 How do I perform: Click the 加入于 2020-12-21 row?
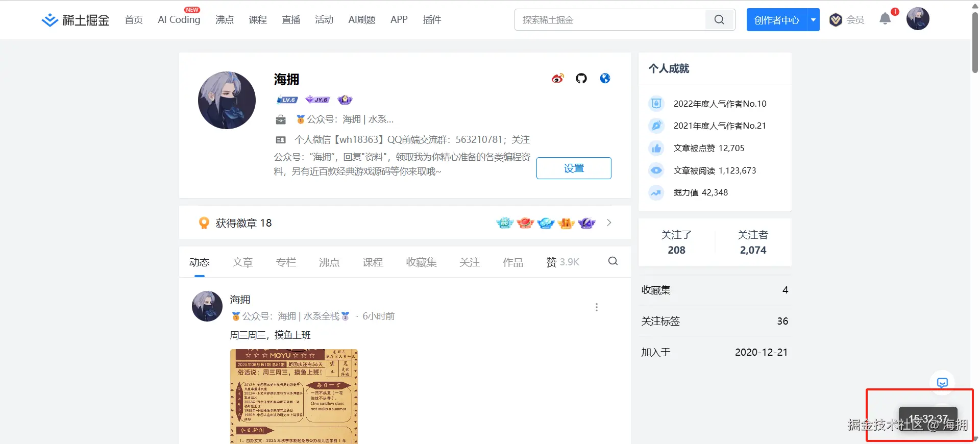pyautogui.click(x=715, y=352)
